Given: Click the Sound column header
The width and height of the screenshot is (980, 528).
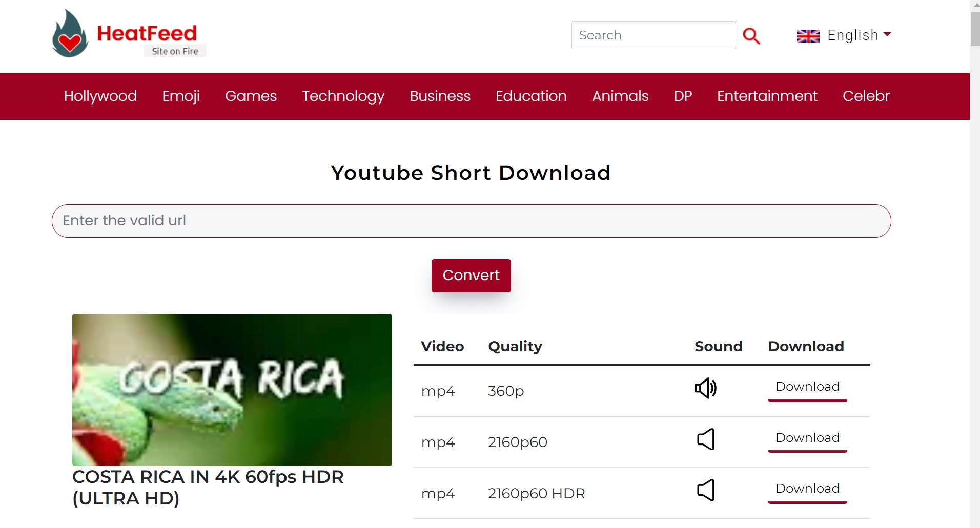Looking at the screenshot, I should 719,347.
